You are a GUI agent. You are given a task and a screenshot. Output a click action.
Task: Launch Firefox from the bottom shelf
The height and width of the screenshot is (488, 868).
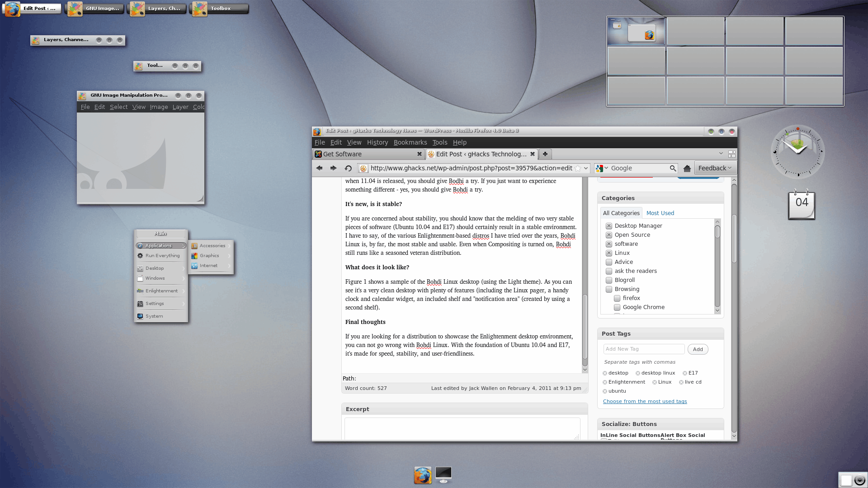click(x=423, y=475)
